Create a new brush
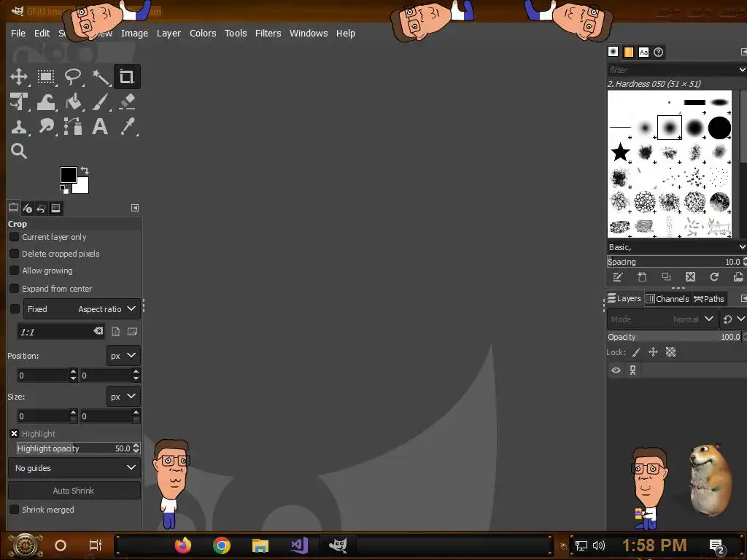Viewport: 747px width, 560px height. coord(642,277)
